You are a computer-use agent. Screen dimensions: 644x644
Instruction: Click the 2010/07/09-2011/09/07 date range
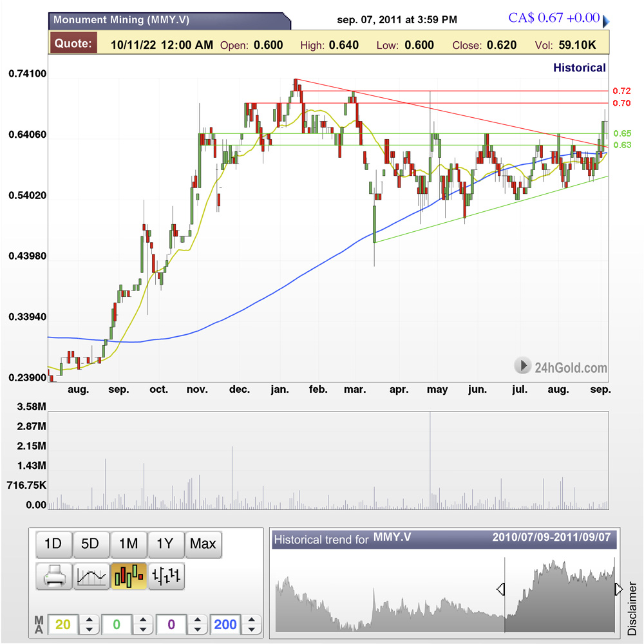pos(552,537)
